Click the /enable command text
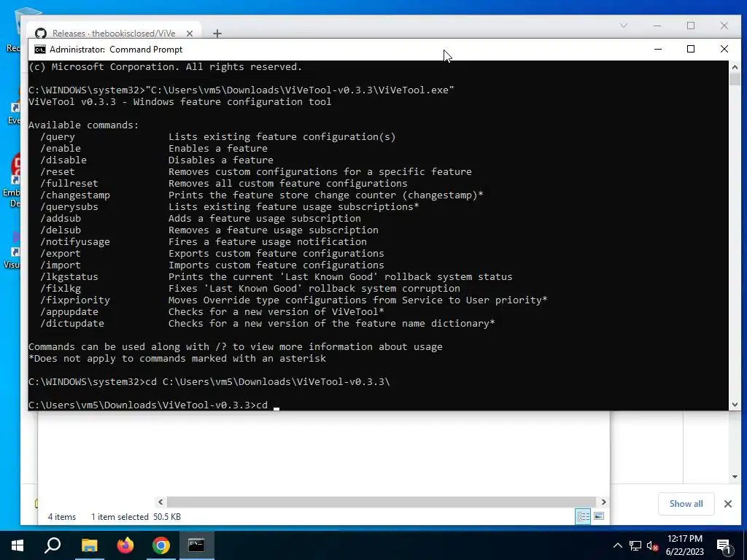The width and height of the screenshot is (747, 560). 61,149
